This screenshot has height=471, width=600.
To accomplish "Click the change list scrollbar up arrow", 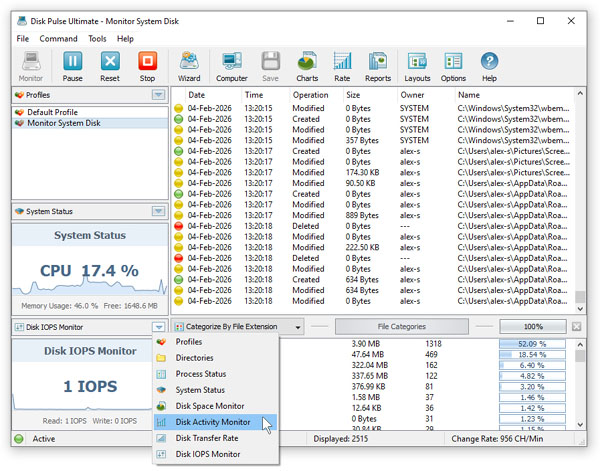I will coord(580,93).
